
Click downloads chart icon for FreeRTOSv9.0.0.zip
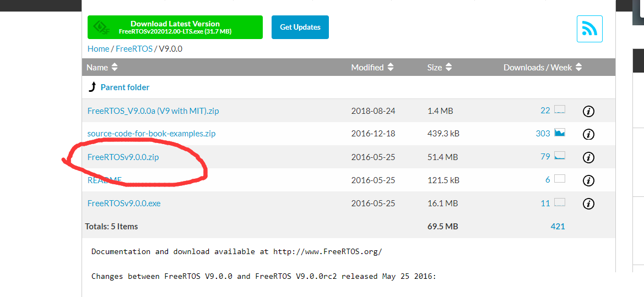pos(560,156)
